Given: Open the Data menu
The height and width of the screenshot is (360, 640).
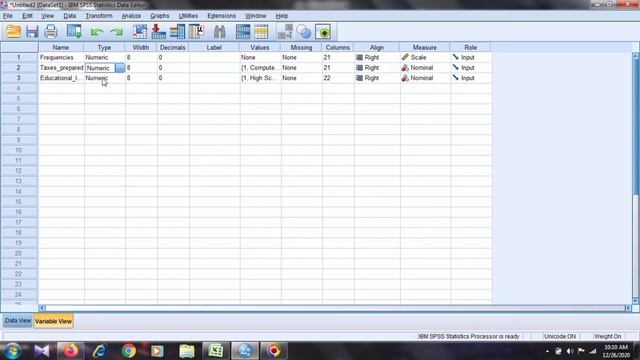Looking at the screenshot, I should click(69, 16).
